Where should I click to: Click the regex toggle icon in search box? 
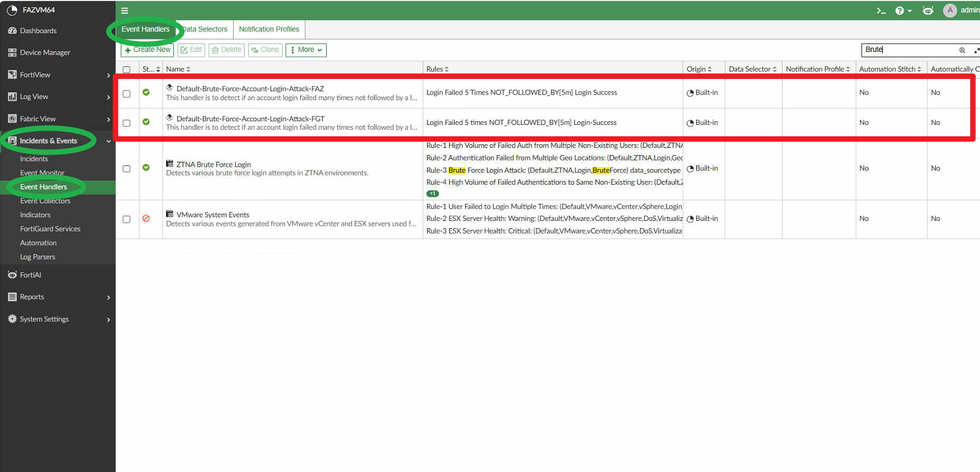click(x=976, y=50)
